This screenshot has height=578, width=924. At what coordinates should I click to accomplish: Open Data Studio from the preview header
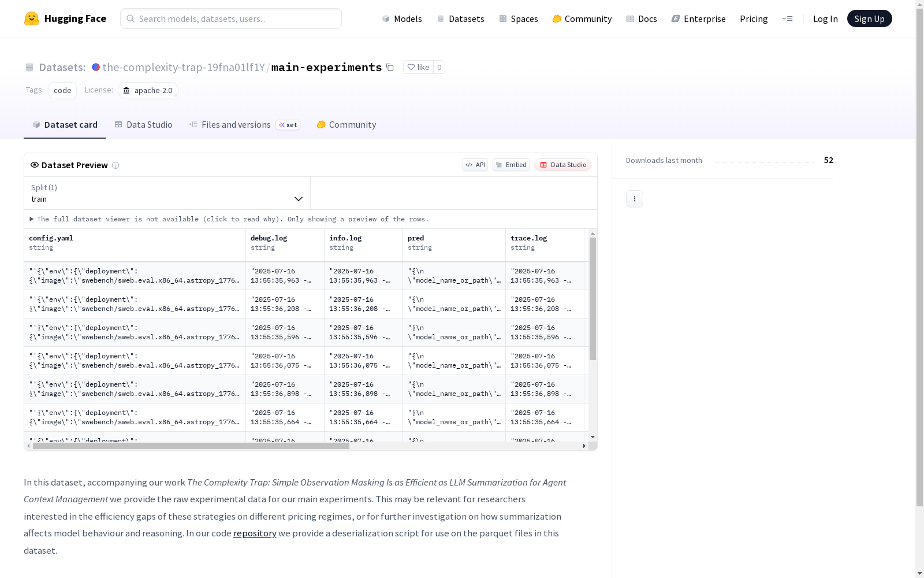[x=563, y=165]
